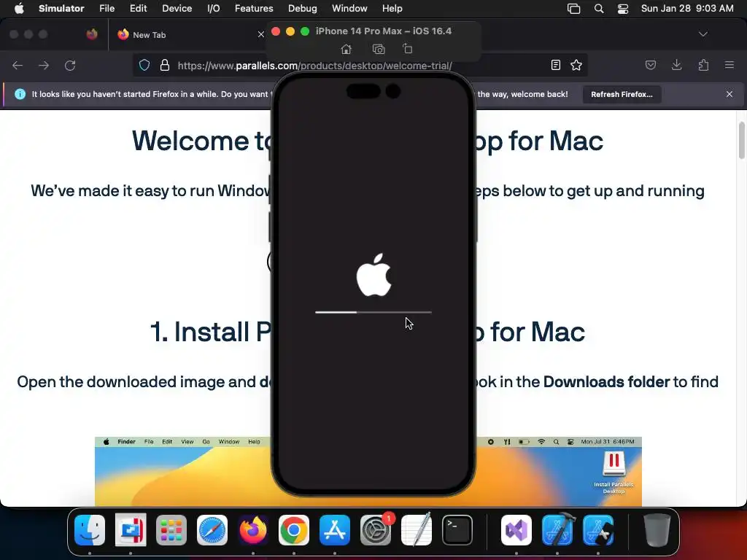This screenshot has width=747, height=560.
Task: Click the pinned Firefox tab
Action: tap(92, 34)
